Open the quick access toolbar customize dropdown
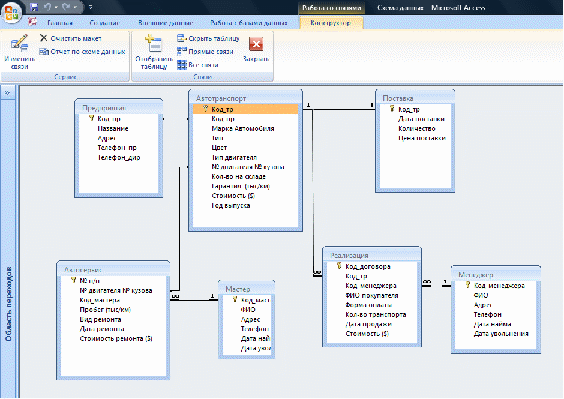Viewport: 564px width, 399px height. [x=90, y=7]
